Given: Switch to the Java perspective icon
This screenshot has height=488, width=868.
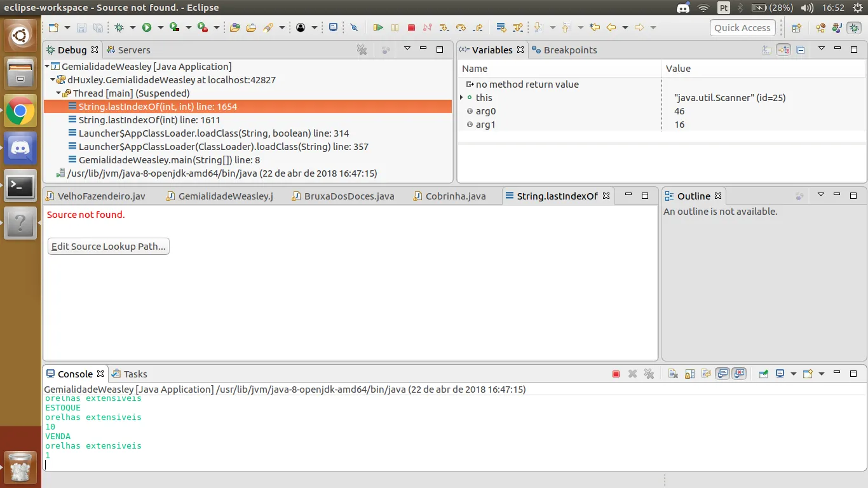Looking at the screenshot, I should [x=837, y=27].
